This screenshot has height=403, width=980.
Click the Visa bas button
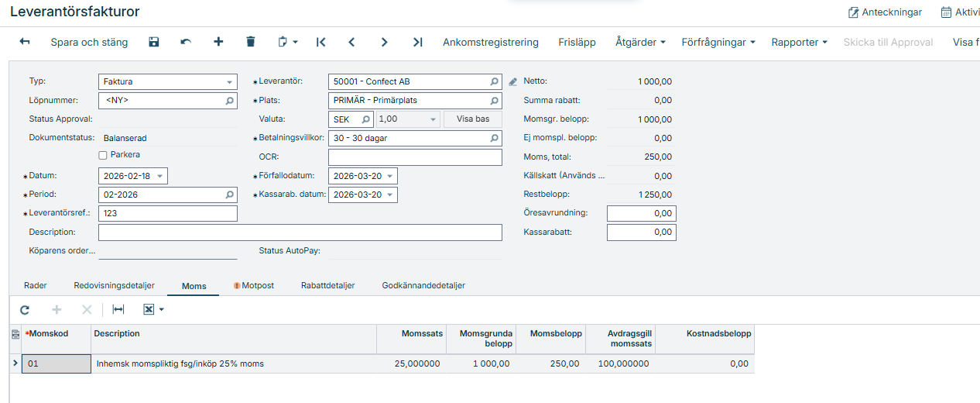pyautogui.click(x=472, y=119)
